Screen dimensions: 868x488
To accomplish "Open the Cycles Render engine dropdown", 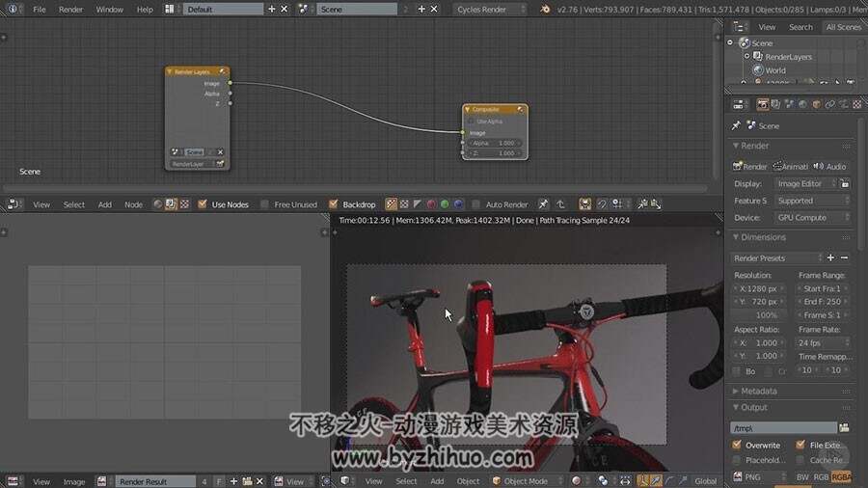I will point(490,10).
